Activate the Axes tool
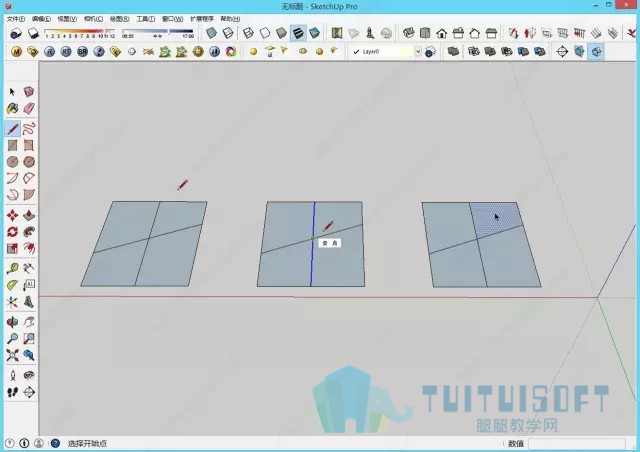Viewport: 640px width, 452px height. point(12,302)
